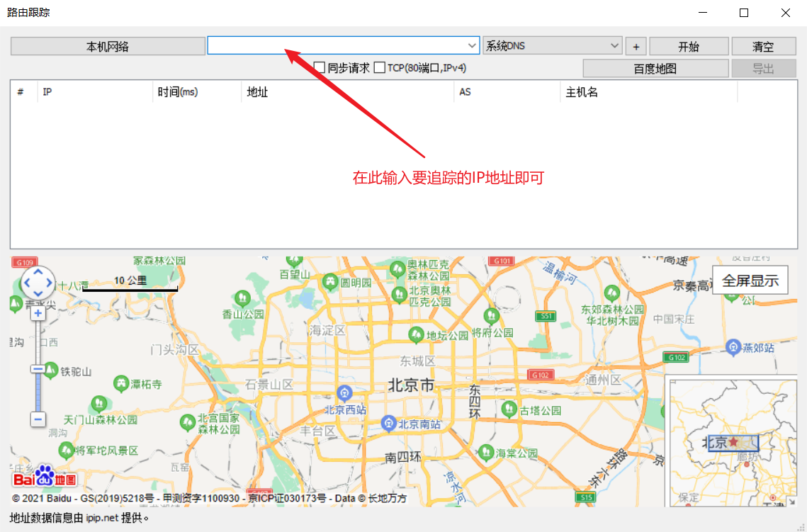807x532 pixels.
Task: Click 清空 to clear results
Action: pos(764,45)
